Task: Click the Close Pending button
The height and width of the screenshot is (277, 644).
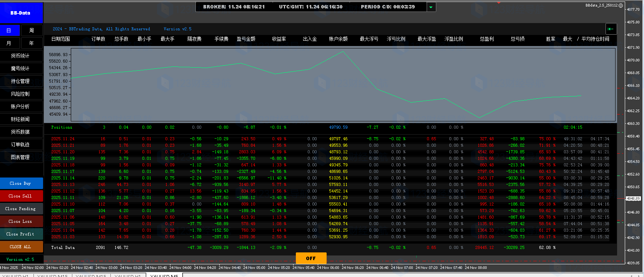Action: [21, 209]
